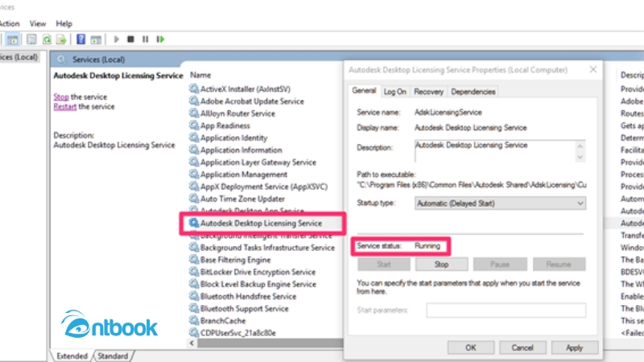Click the toolbar icon right of Help icon
Image resolution: width=644 pixels, height=362 pixels.
pyautogui.click(x=96, y=39)
